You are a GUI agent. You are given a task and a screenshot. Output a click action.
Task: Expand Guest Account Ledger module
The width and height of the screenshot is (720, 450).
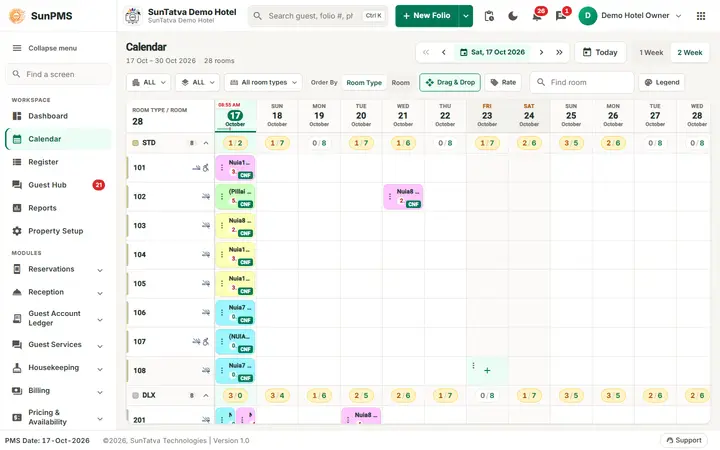58,318
